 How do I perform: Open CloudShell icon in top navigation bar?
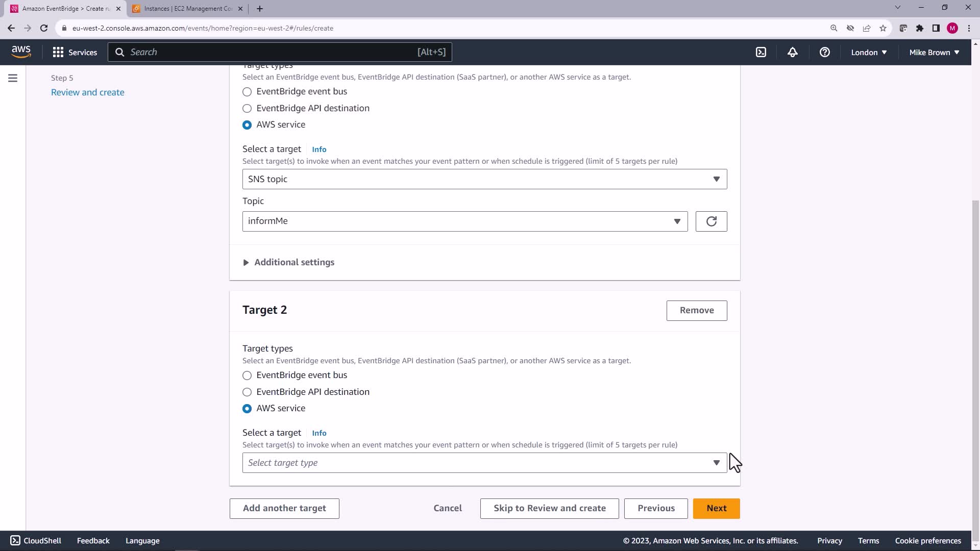761,52
